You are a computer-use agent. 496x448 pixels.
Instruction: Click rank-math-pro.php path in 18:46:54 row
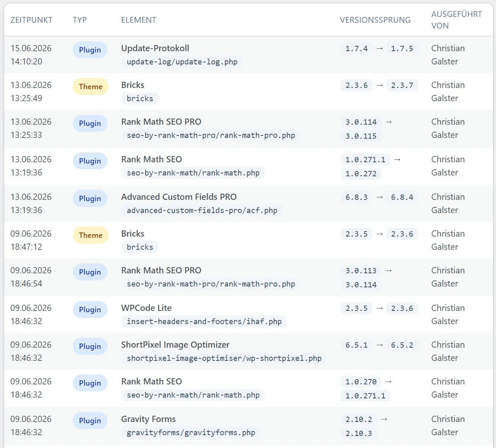point(211,284)
